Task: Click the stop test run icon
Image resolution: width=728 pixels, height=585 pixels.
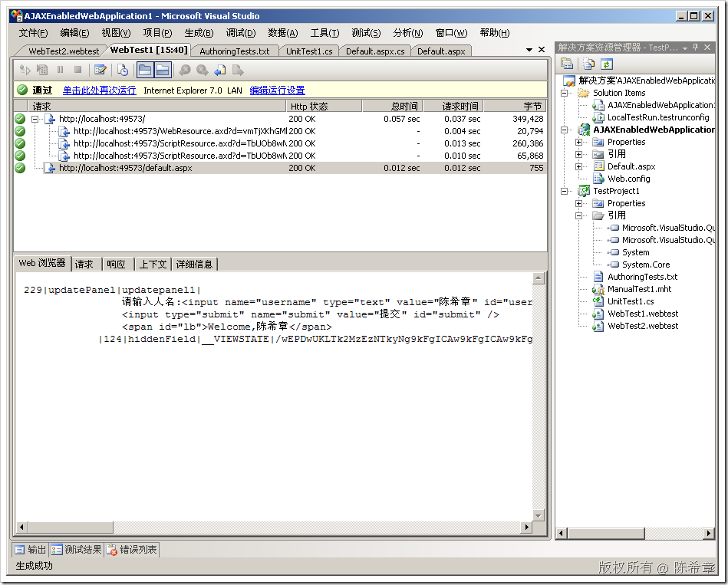Action: pos(77,70)
